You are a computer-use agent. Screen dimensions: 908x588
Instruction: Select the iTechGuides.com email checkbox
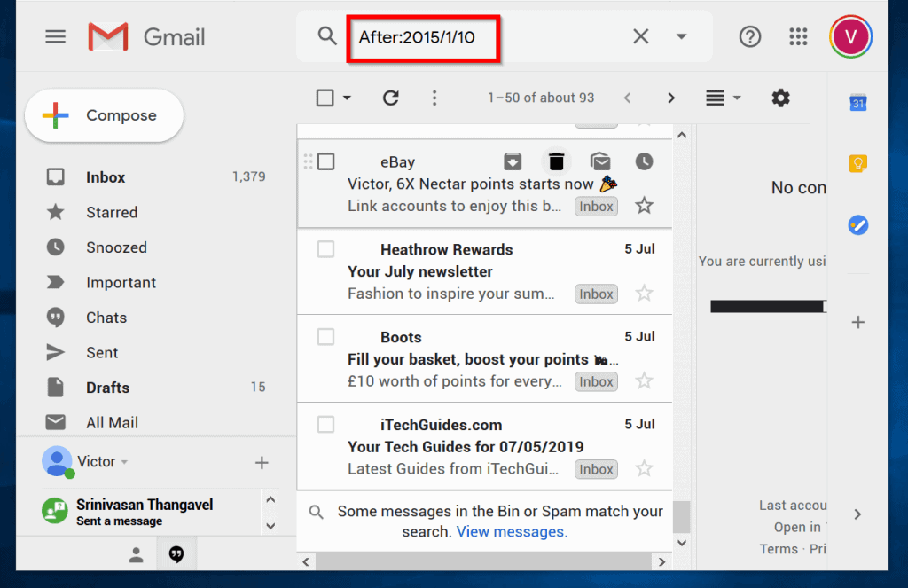click(325, 424)
